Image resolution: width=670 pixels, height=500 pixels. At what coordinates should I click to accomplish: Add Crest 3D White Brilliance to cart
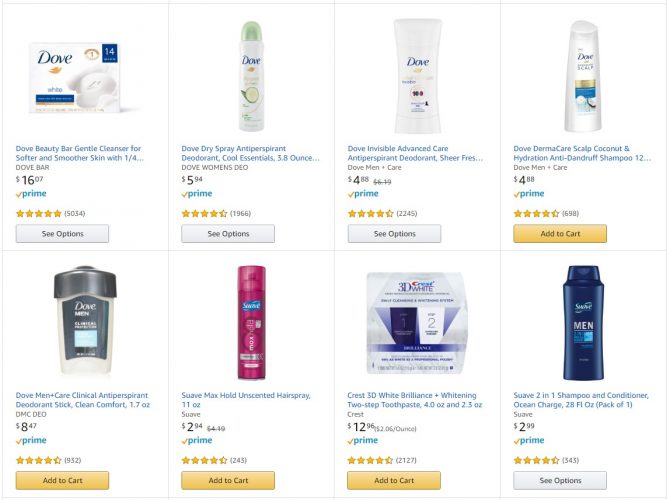(x=394, y=480)
